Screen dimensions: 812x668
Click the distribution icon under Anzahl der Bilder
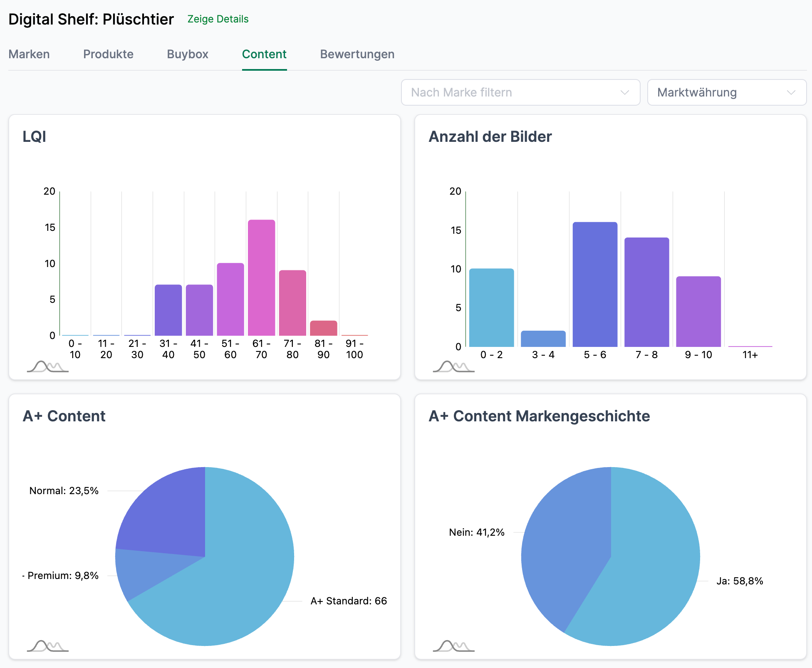coord(453,366)
